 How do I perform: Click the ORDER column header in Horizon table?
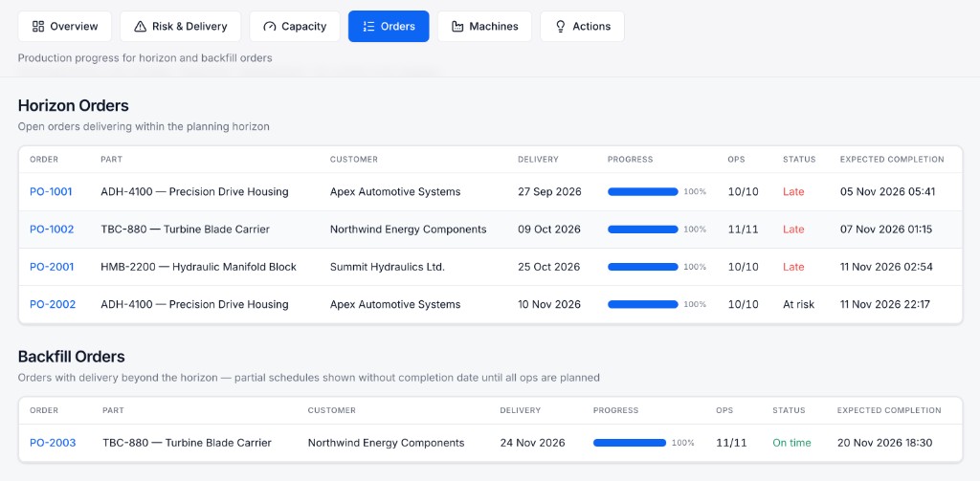point(44,160)
